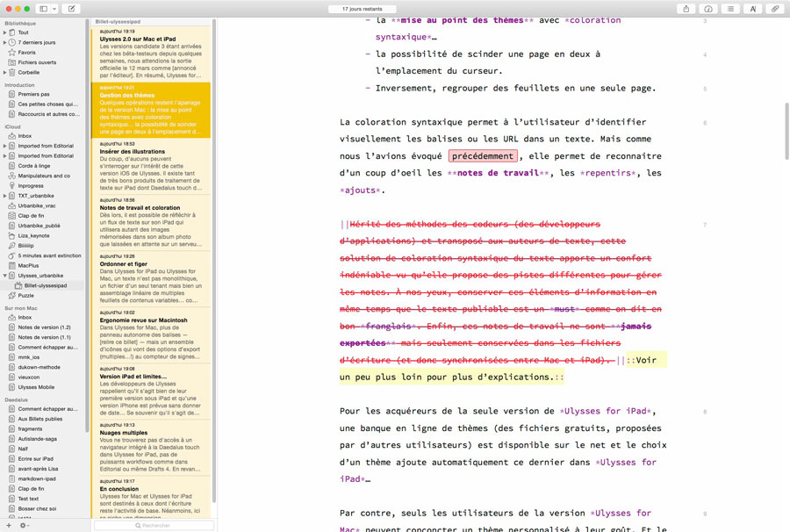This screenshot has width=790, height=532.
Task: Open sheet 'Ergonomie revue sur Macintosh'
Action: pos(151,335)
